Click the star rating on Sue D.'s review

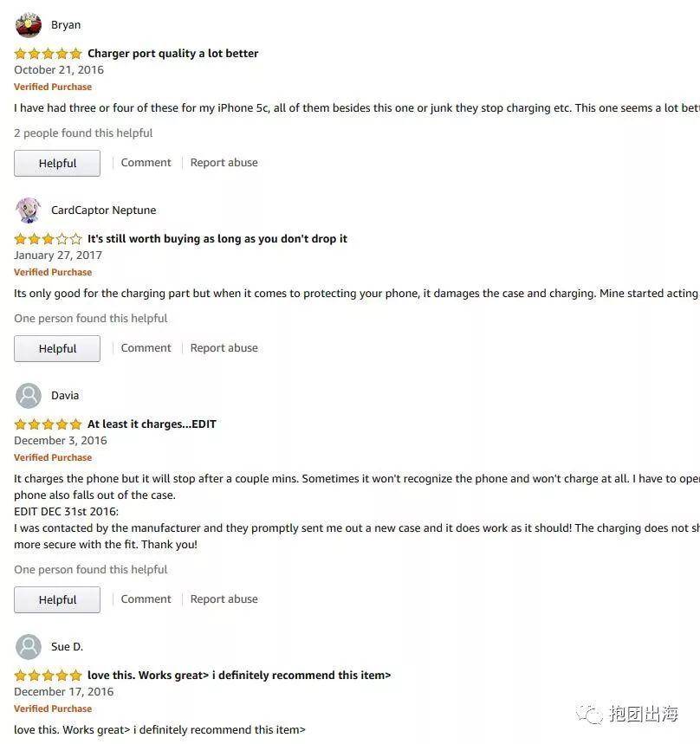coord(49,676)
